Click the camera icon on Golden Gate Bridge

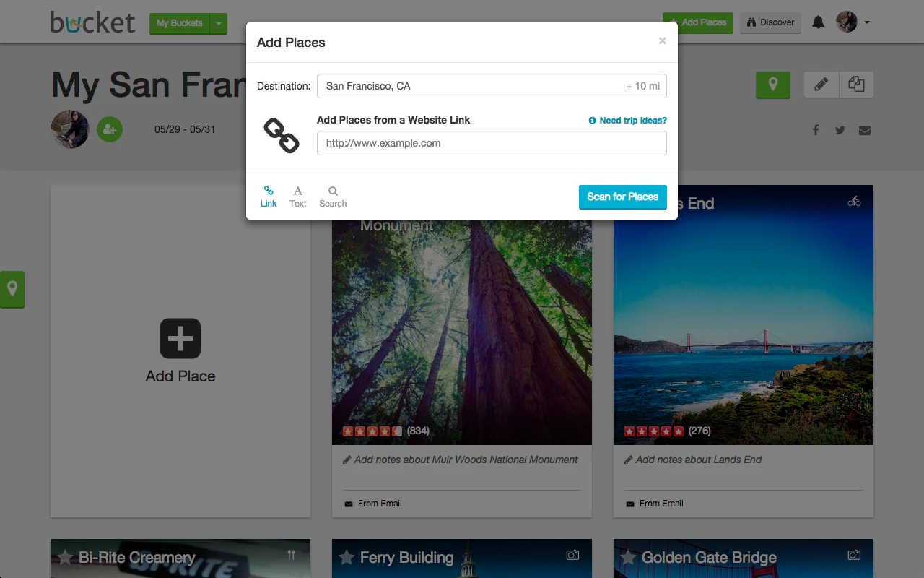(x=854, y=555)
